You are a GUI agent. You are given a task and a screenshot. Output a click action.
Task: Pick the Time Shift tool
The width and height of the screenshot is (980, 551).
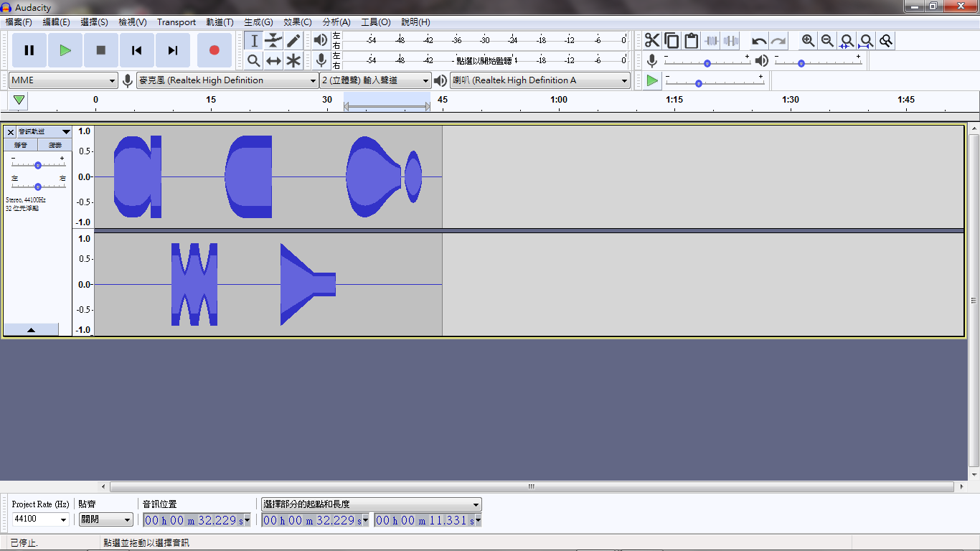point(273,61)
